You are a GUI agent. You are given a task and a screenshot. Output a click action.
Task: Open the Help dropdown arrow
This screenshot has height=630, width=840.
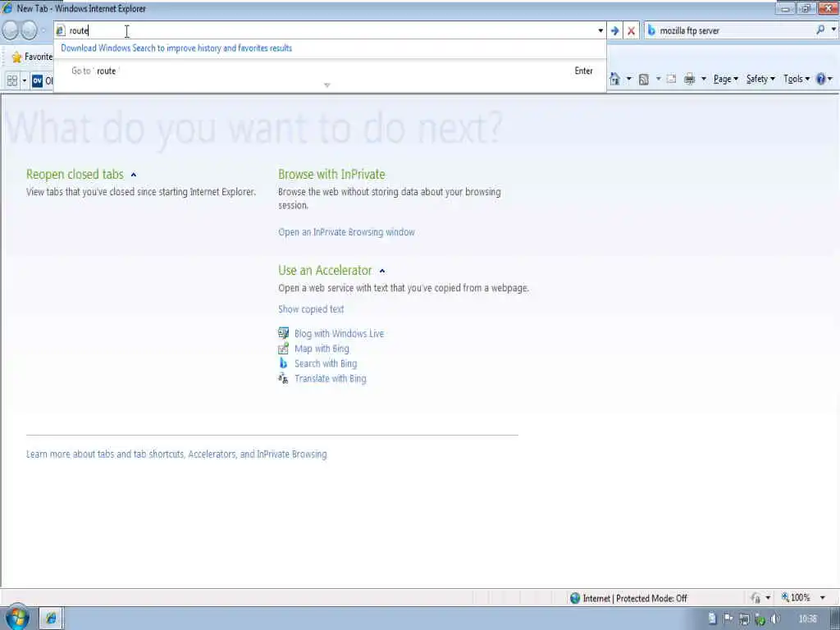pyautogui.click(x=830, y=80)
